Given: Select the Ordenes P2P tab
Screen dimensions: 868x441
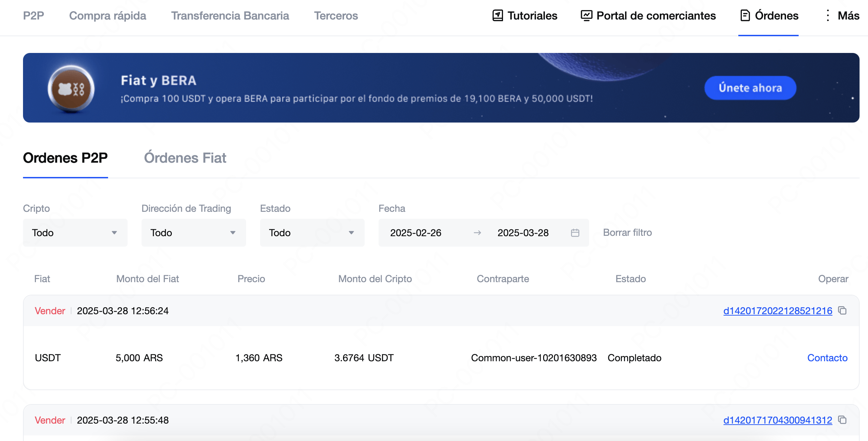Looking at the screenshot, I should pyautogui.click(x=65, y=158).
